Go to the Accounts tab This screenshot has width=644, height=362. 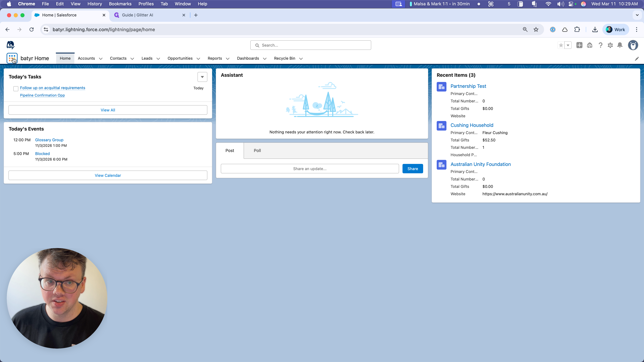86,58
